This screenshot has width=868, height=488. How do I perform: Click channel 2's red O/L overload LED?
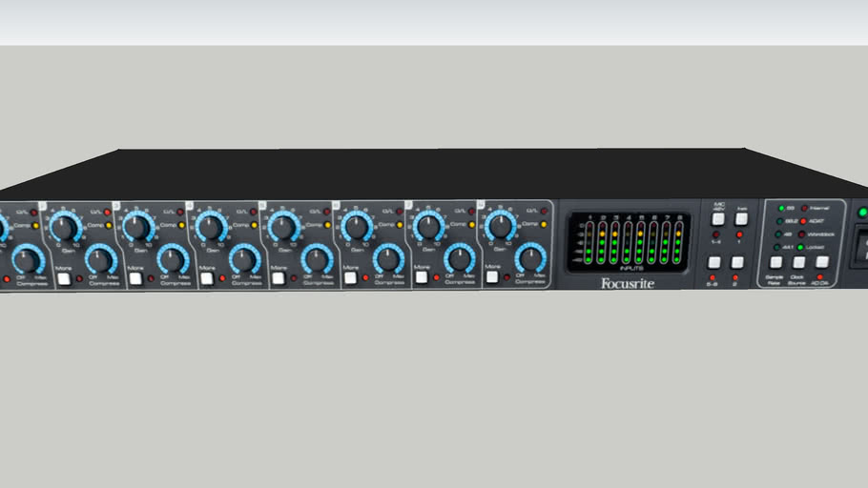click(108, 212)
